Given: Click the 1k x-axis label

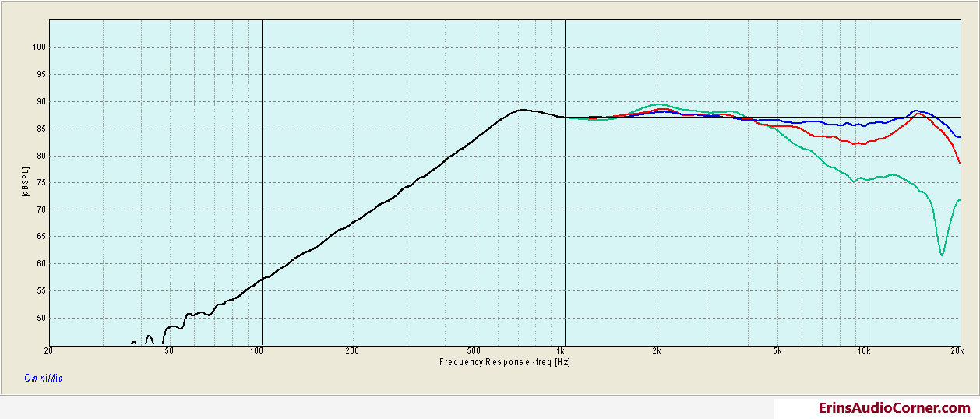Looking at the screenshot, I should [x=561, y=351].
